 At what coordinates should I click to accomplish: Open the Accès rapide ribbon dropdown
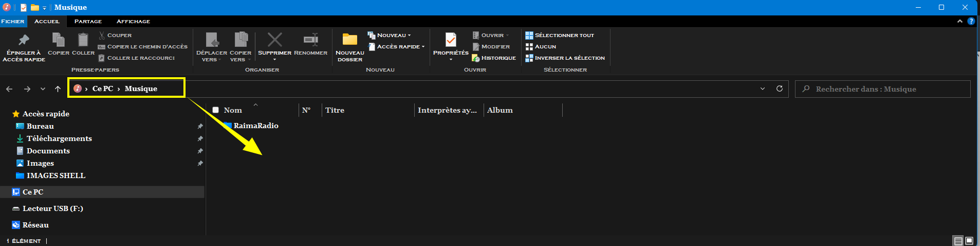(x=397, y=47)
